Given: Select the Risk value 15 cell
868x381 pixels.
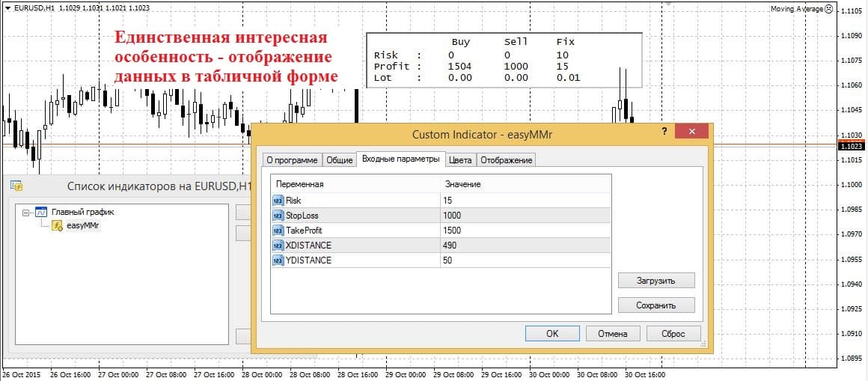Looking at the screenshot, I should pyautogui.click(x=526, y=201).
